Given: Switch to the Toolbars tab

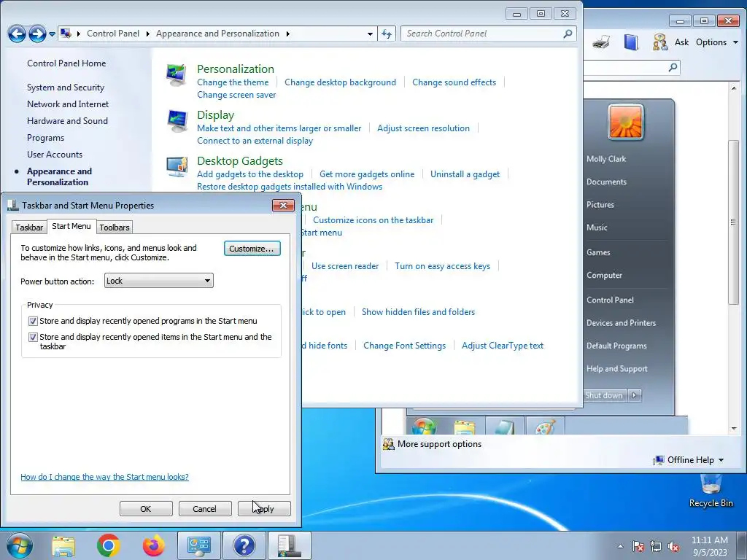Looking at the screenshot, I should 115,227.
